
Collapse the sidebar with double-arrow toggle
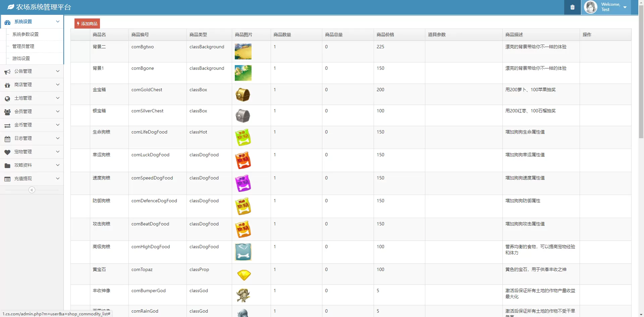(32, 190)
